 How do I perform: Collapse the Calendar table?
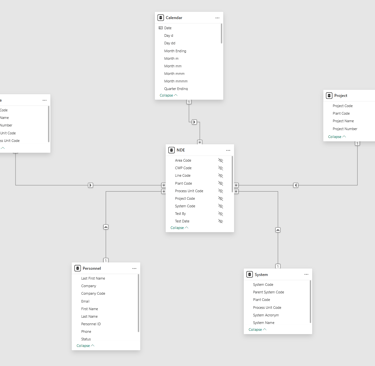click(168, 96)
